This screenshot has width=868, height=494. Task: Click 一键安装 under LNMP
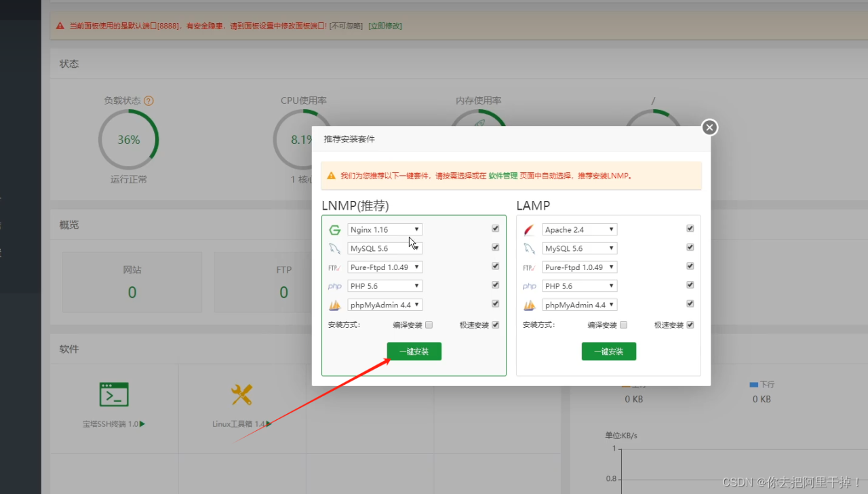pos(414,351)
